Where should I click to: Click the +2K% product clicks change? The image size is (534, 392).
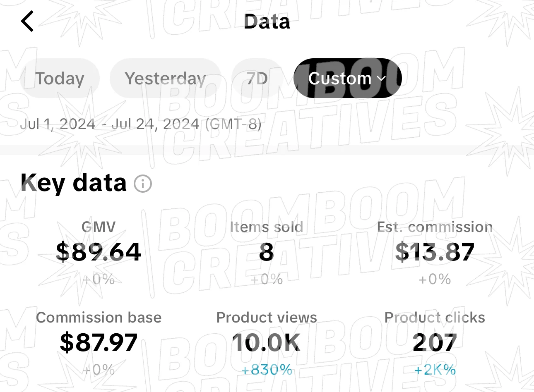click(x=435, y=369)
